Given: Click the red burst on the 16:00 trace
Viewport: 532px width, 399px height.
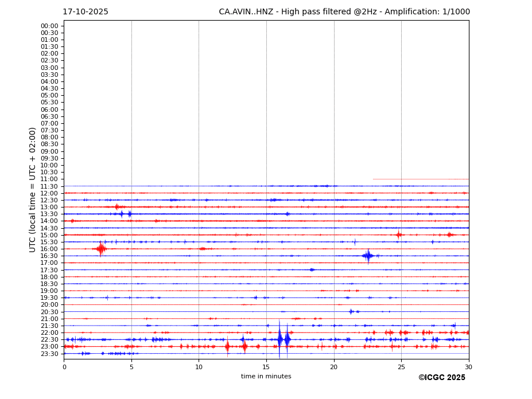Looking at the screenshot, I should pos(101,249).
